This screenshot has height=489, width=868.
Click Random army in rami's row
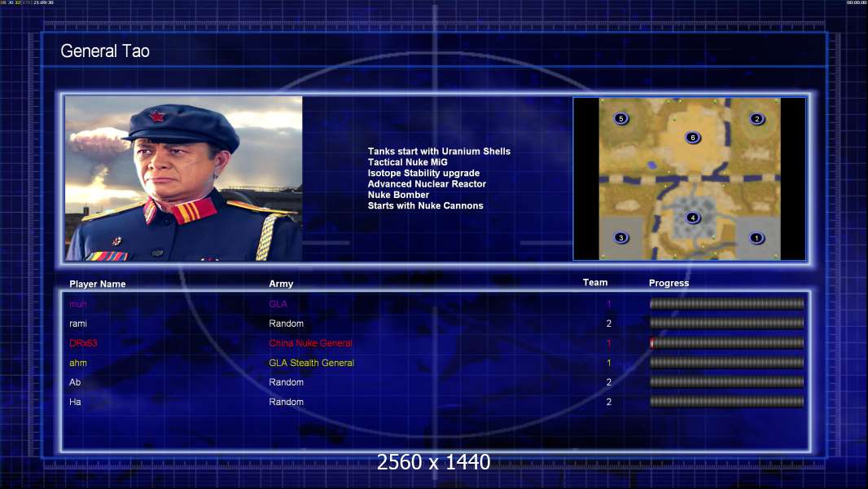point(286,324)
